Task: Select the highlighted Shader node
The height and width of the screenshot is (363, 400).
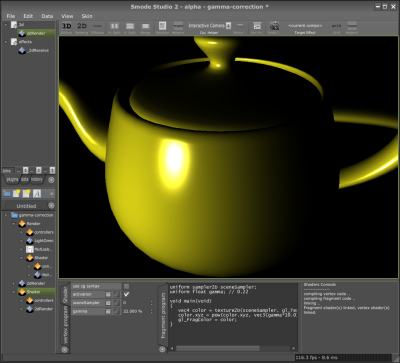Action: [x=34, y=292]
